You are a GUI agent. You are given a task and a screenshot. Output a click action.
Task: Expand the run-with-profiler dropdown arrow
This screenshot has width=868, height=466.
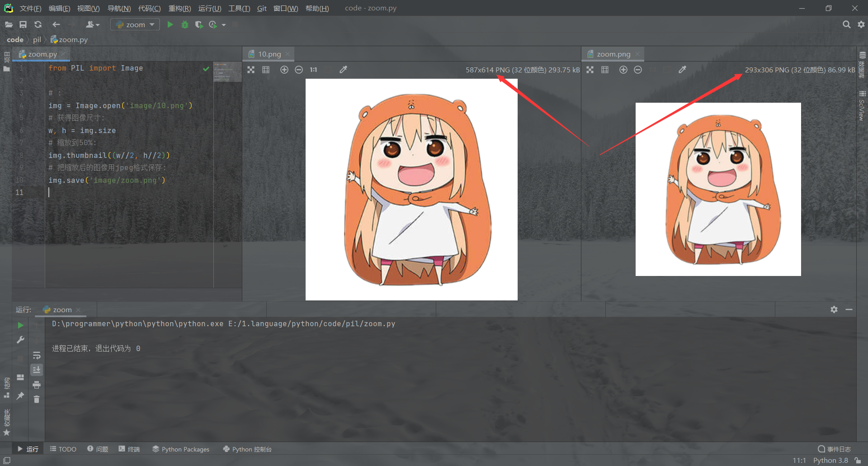point(224,25)
